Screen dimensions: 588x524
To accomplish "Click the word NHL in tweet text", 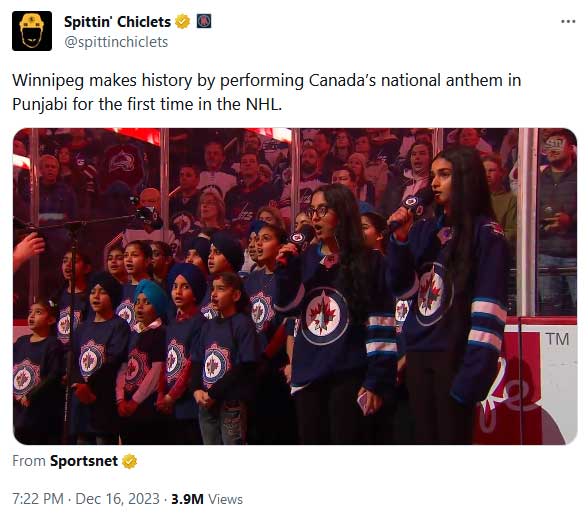I will 263,104.
